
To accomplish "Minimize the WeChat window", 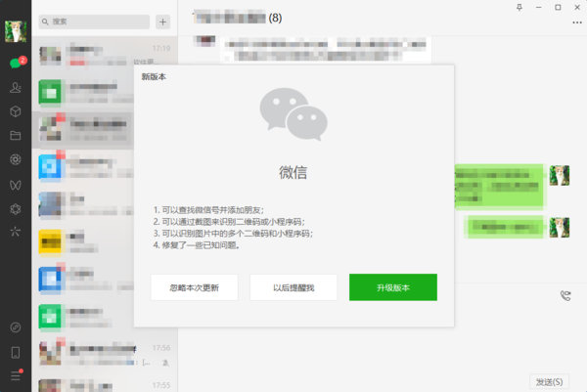I will (x=538, y=8).
